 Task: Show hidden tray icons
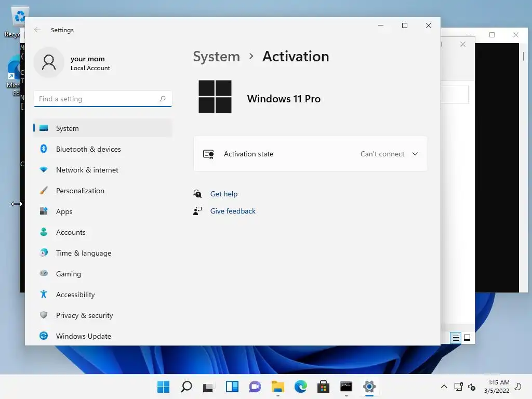click(444, 387)
